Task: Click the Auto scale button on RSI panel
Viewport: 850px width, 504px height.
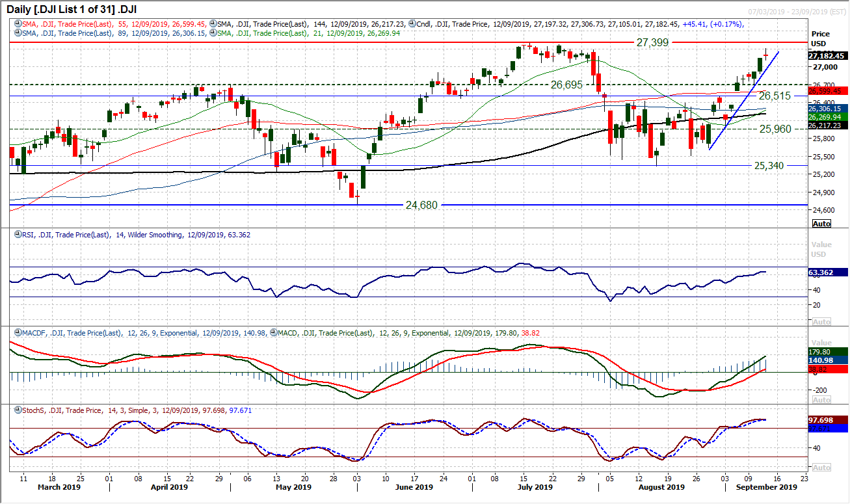Action: 822,322
